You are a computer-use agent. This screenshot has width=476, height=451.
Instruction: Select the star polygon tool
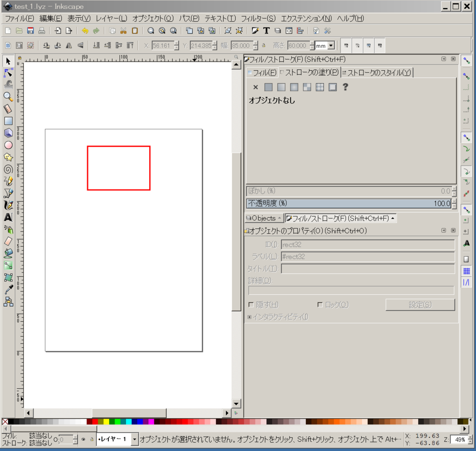8,157
